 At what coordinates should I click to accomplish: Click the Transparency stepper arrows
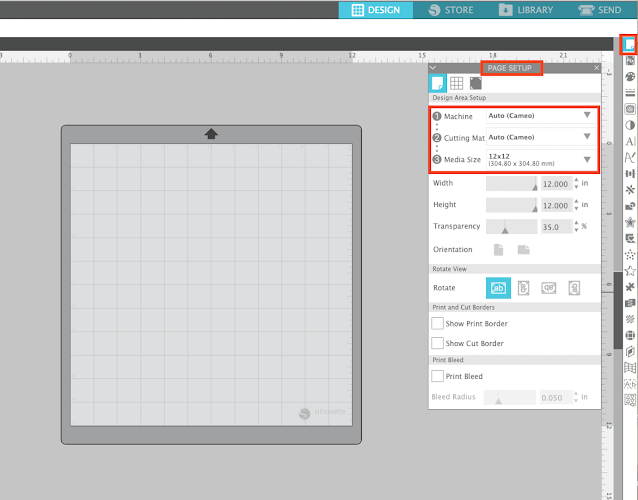[x=576, y=227]
